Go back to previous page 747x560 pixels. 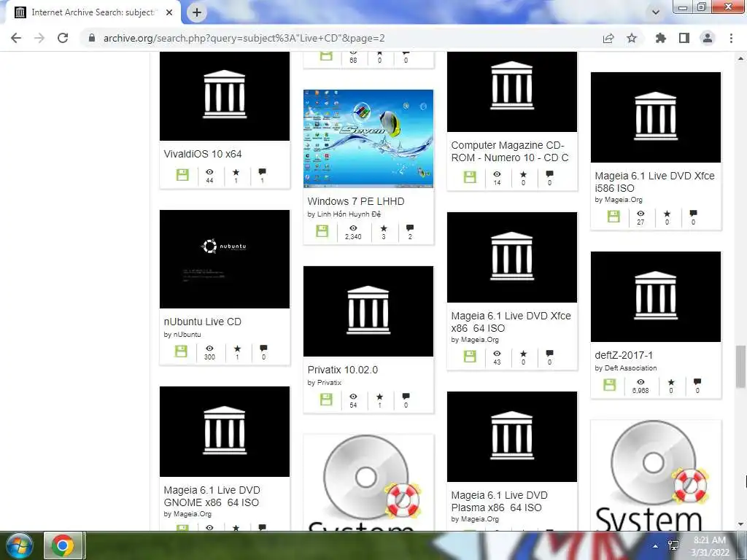point(16,38)
